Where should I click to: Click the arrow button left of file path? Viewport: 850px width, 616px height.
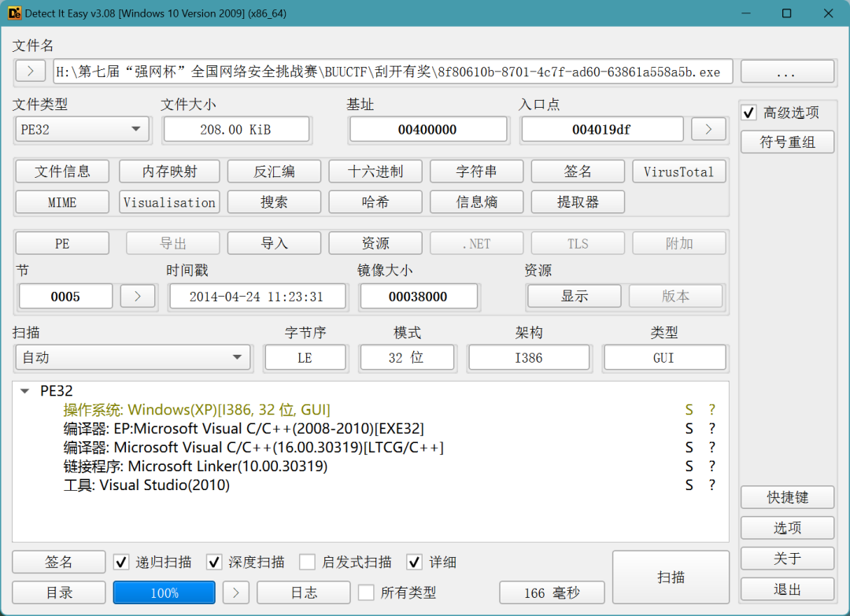[31, 71]
